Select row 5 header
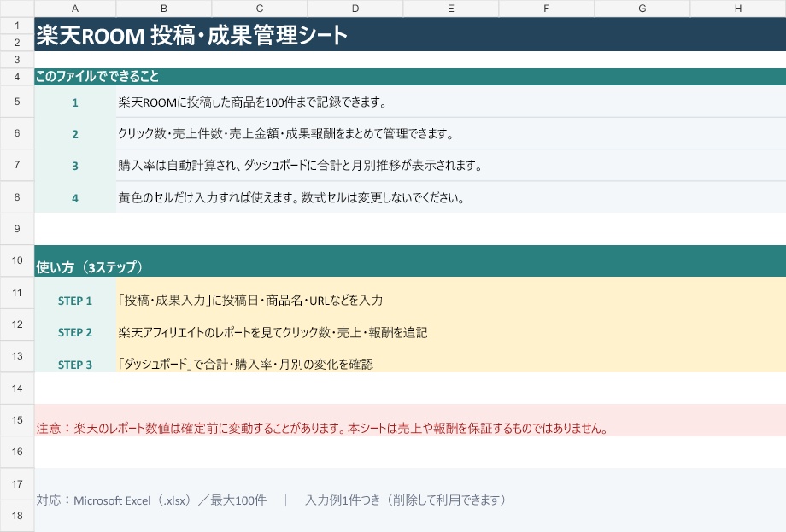This screenshot has height=532, width=786. 17,102
